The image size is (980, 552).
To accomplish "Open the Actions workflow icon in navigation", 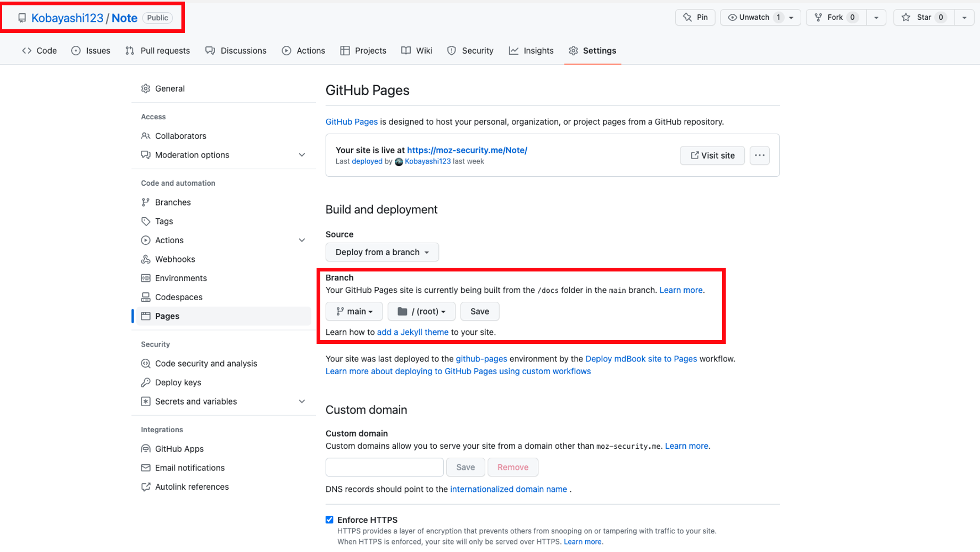I will 287,51.
